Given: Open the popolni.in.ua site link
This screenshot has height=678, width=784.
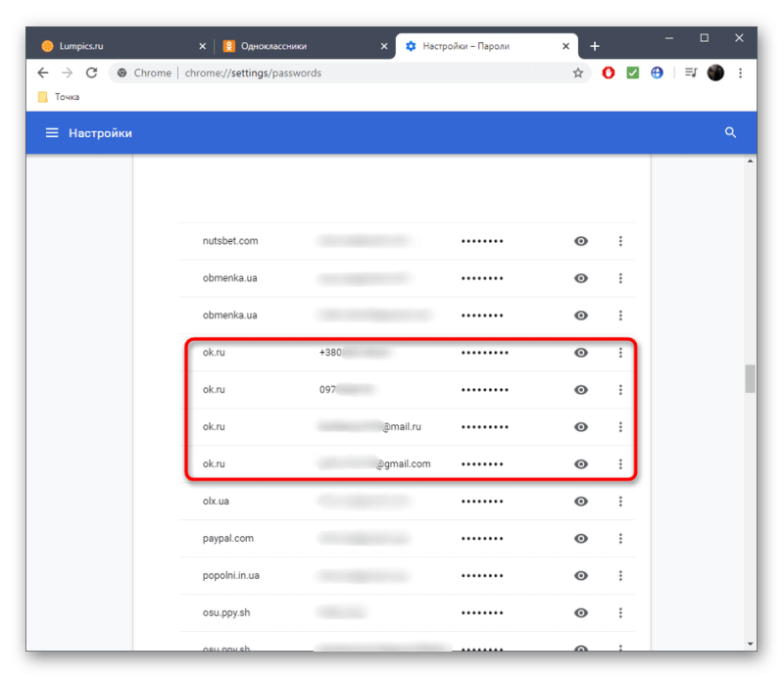Looking at the screenshot, I should pos(231,575).
